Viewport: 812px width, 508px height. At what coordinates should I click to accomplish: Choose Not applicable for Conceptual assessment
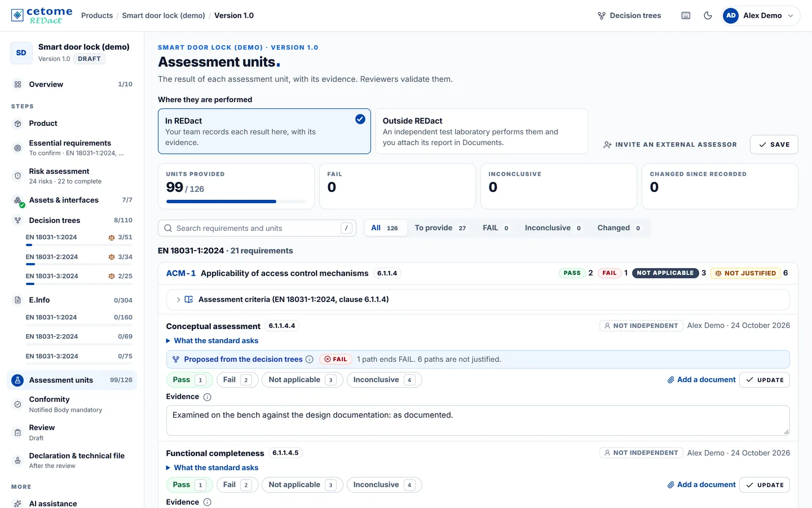click(x=302, y=380)
